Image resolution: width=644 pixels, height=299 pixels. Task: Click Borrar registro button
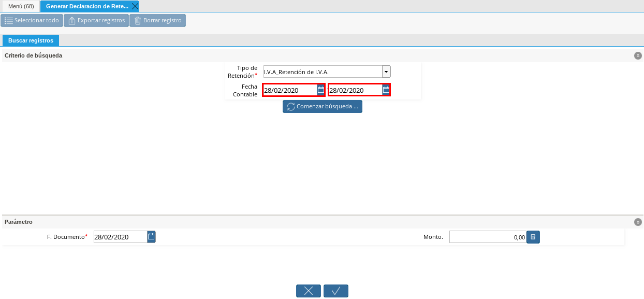coord(157,21)
